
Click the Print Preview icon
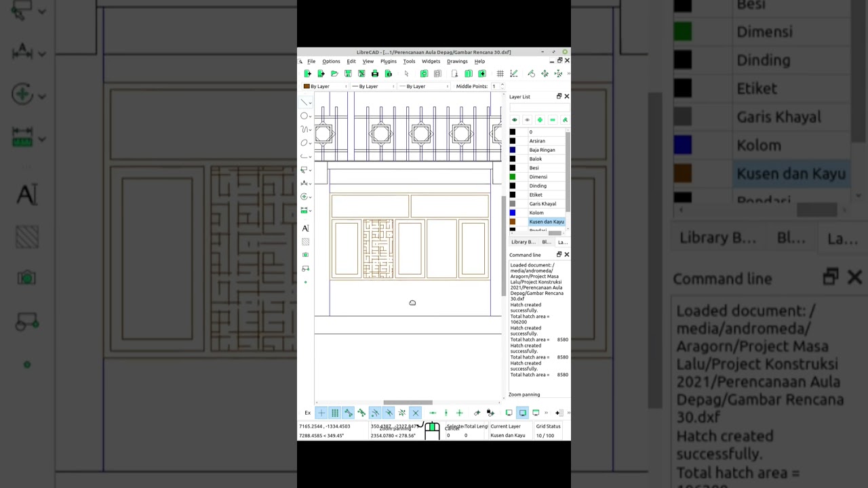tap(389, 73)
